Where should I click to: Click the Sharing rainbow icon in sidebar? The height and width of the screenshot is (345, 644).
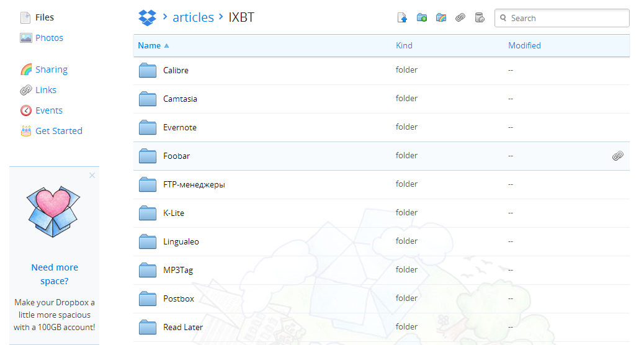(26, 69)
